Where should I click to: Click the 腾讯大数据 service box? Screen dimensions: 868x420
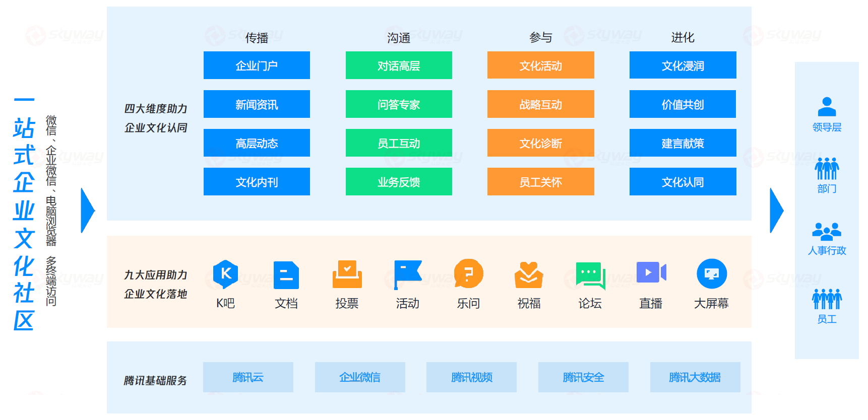pyautogui.click(x=695, y=377)
